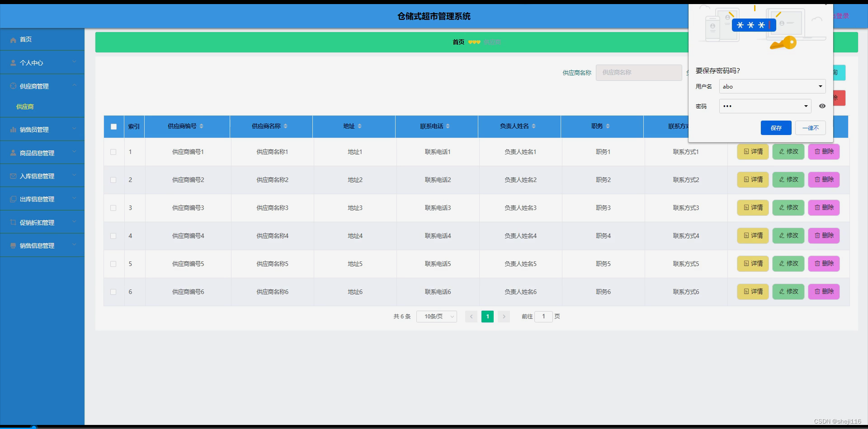Click the 联系电话4 cell

[438, 236]
